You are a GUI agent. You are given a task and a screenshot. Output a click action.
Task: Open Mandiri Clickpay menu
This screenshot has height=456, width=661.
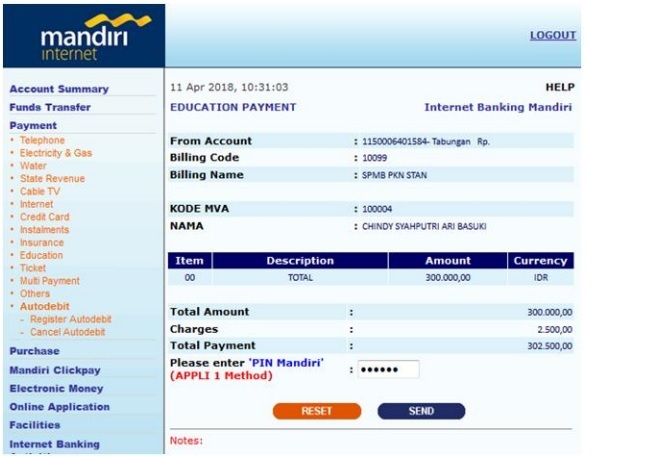[x=55, y=370]
